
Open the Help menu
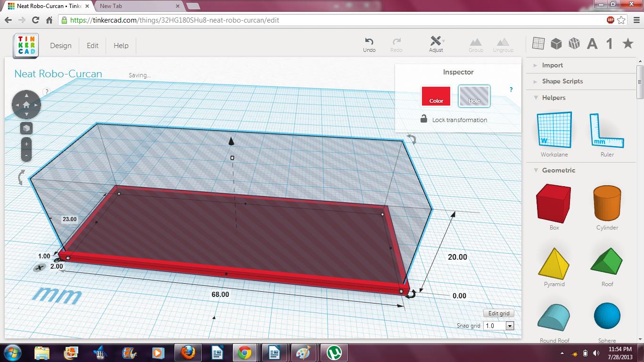[x=121, y=46]
